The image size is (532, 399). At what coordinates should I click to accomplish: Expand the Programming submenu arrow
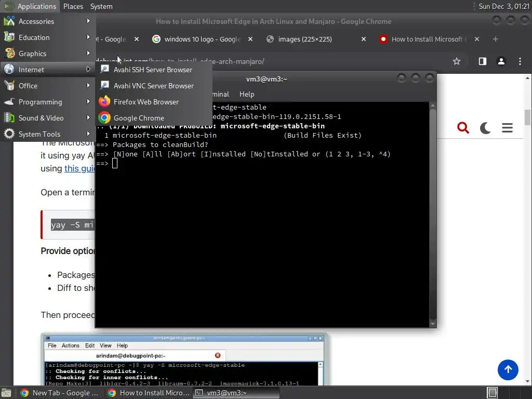[88, 101]
